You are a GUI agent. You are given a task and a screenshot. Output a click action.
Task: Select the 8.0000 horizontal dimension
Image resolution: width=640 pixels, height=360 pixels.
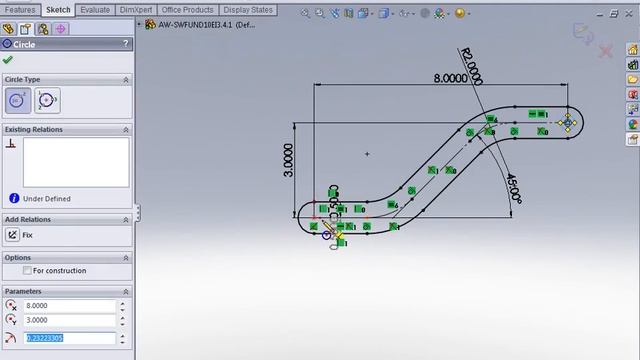(450, 78)
